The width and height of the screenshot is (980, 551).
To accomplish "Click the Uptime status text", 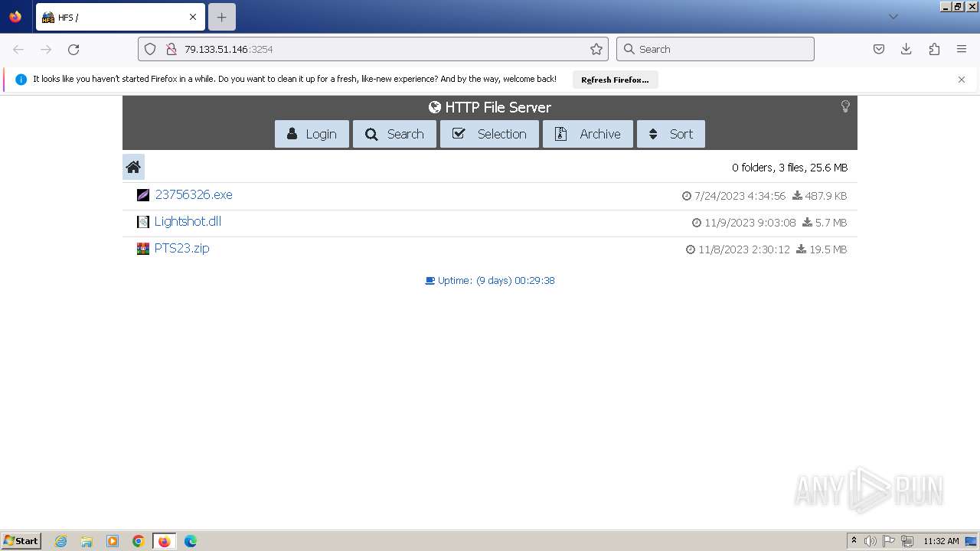I will tap(490, 281).
